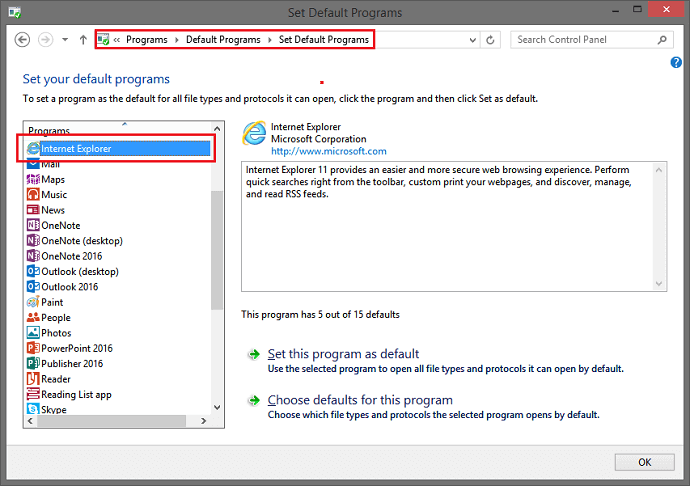
Task: Click the programs list horizontal scrollbar thumb
Action: (111, 421)
